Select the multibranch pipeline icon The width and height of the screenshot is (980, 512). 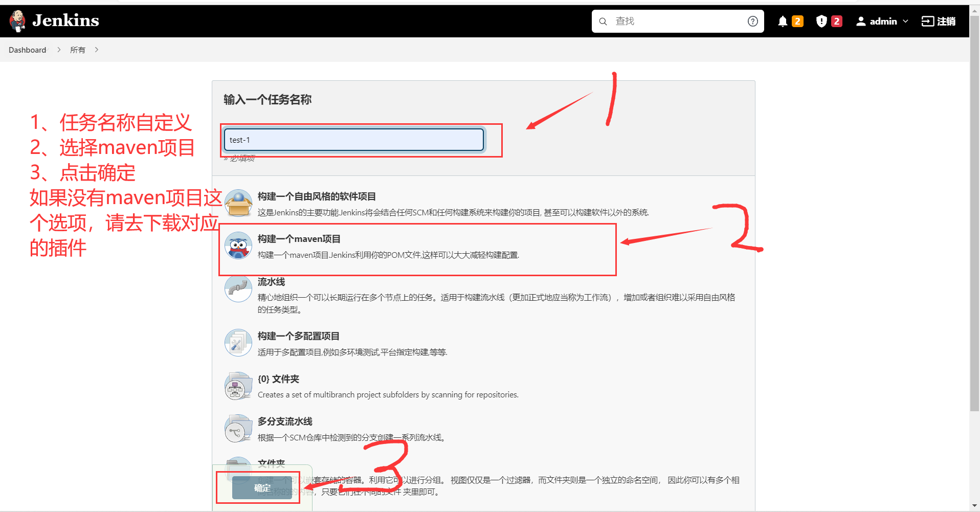(238, 428)
